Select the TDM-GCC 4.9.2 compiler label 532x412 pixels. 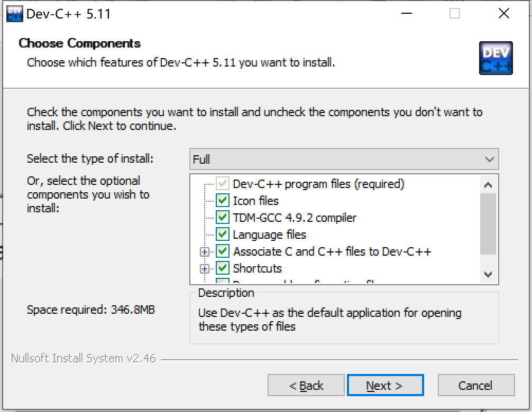click(x=294, y=218)
